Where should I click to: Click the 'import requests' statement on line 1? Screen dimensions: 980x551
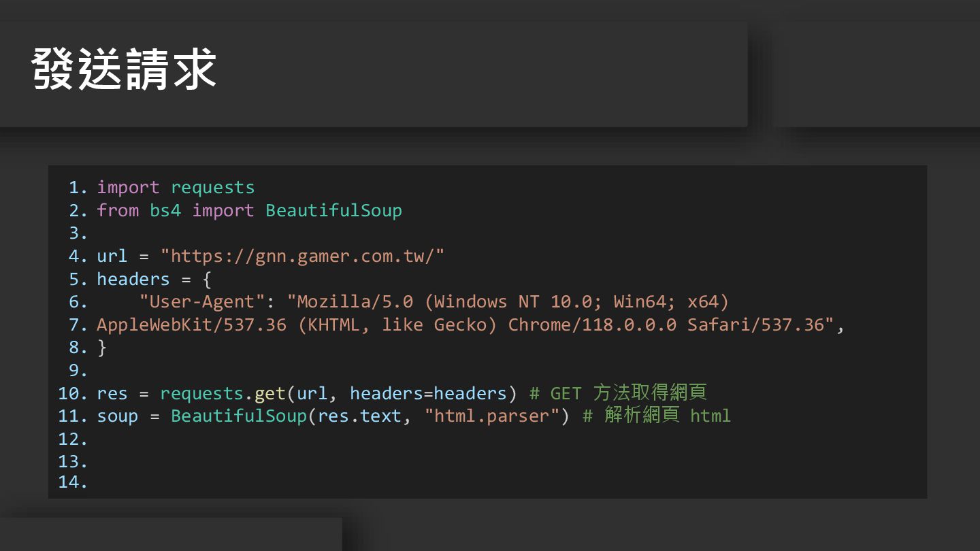(x=176, y=188)
